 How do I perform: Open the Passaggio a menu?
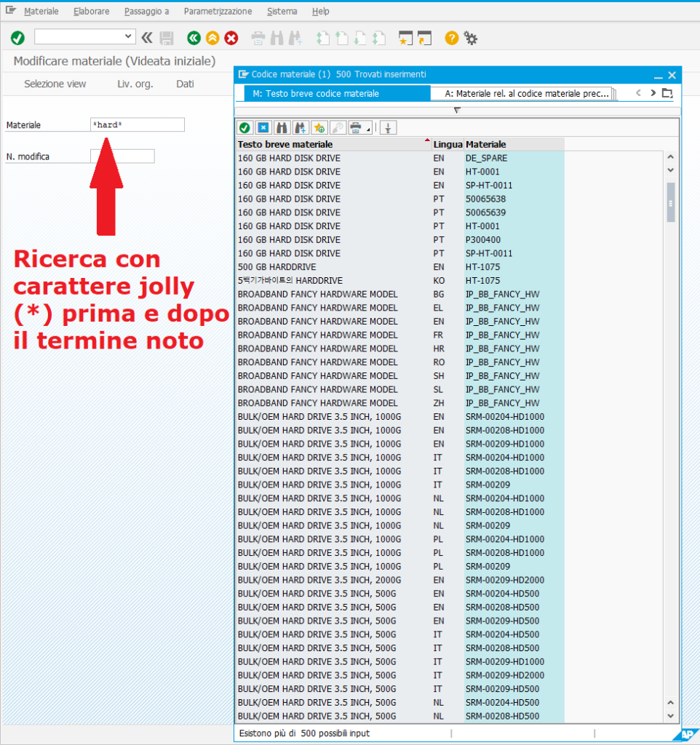(x=147, y=12)
